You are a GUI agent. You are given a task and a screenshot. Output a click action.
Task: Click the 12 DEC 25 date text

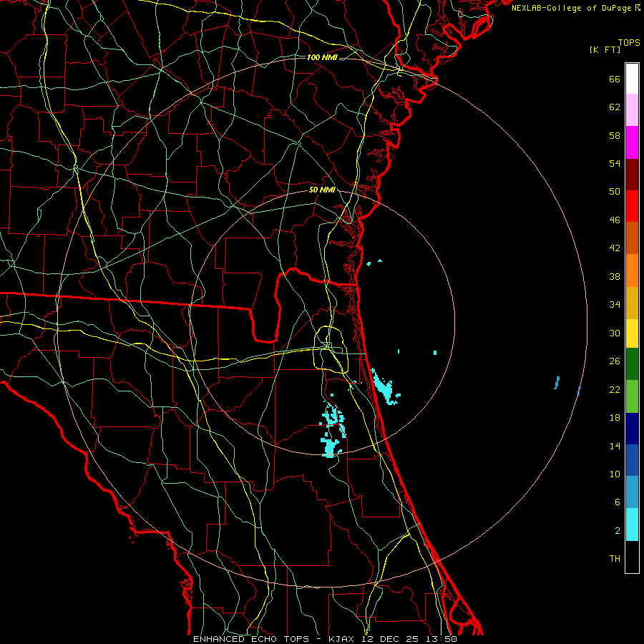pyautogui.click(x=390, y=639)
